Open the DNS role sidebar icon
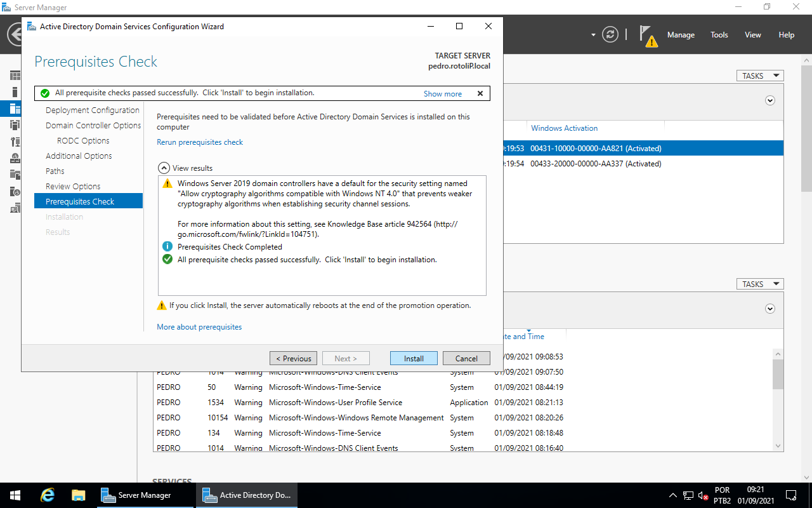Viewport: 812px width, 508px height. tap(15, 158)
